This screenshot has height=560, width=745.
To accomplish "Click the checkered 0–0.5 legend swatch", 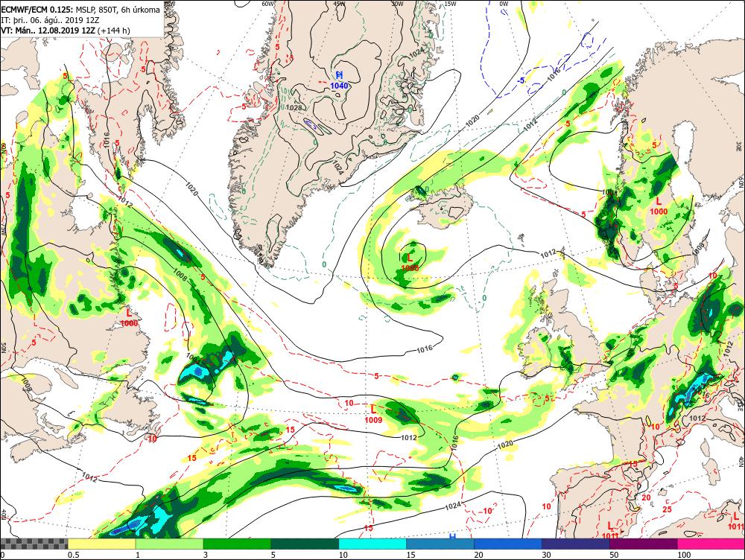I will 34,544.
